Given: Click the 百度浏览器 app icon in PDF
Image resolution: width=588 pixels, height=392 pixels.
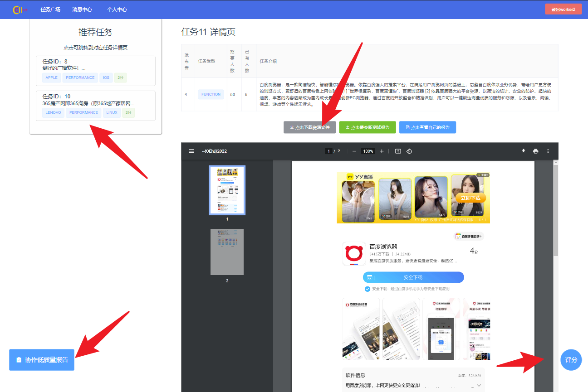Looking at the screenshot, I should (354, 254).
